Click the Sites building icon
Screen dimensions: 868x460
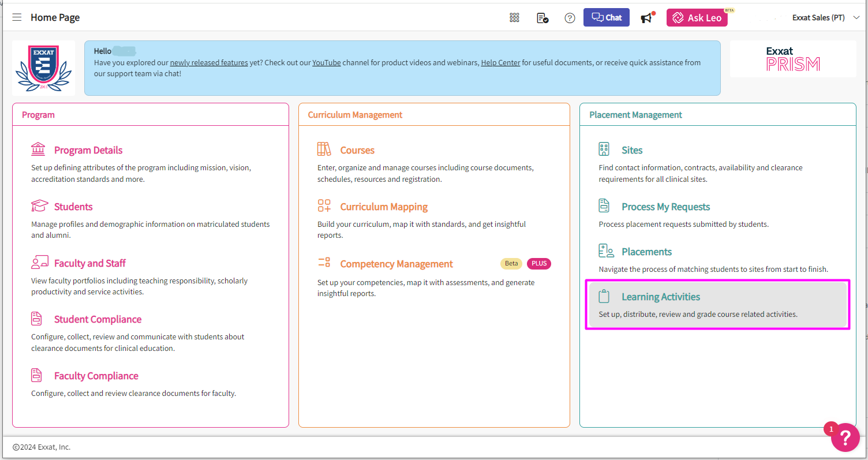[x=604, y=149]
